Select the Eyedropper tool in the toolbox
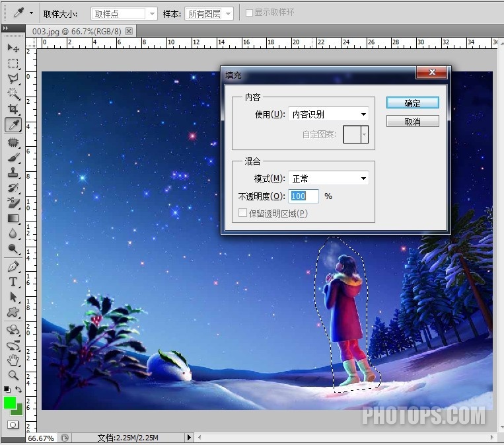 (13, 125)
